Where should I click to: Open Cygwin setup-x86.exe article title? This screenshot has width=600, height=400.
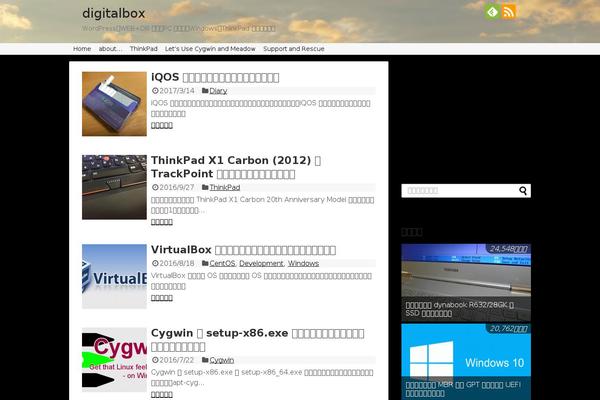pyautogui.click(x=258, y=340)
